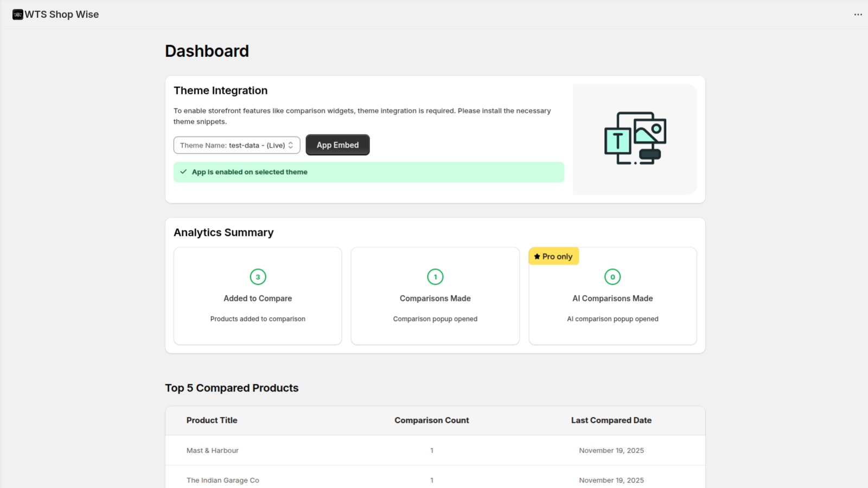Click the star icon on Pro only badge
This screenshot has height=488, width=868.
pos(537,256)
